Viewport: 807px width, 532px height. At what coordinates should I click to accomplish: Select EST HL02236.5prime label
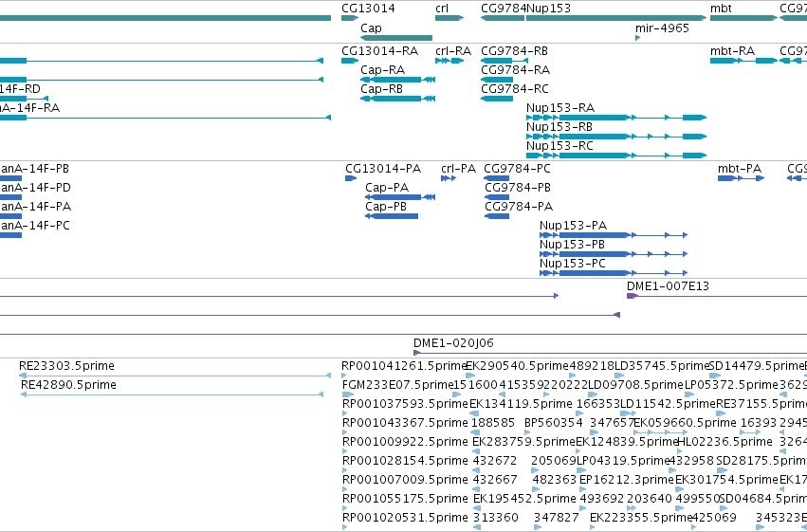[x=724, y=442]
